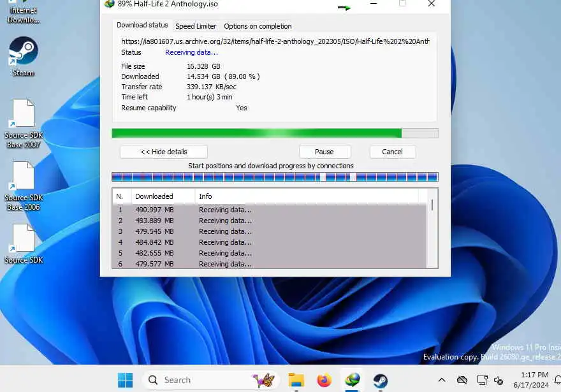Open Steam from the taskbar

click(x=381, y=380)
